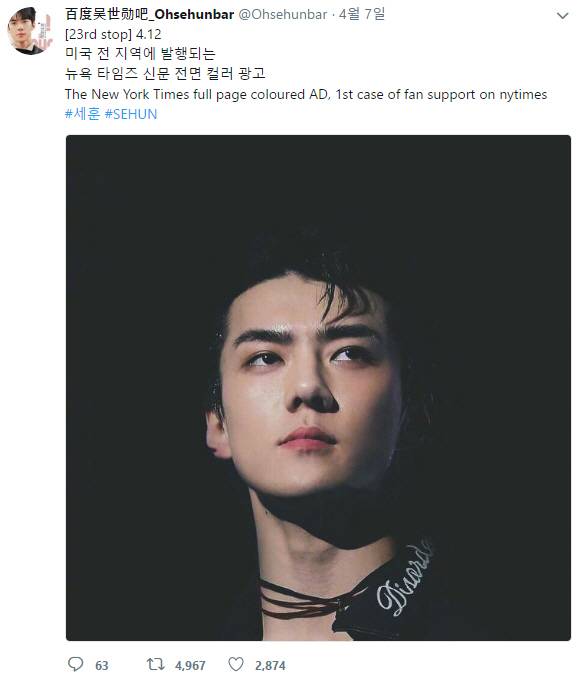Screen dimensions: 580x679
Task: Click the Dinerds logo on photo collar
Action: [404, 578]
